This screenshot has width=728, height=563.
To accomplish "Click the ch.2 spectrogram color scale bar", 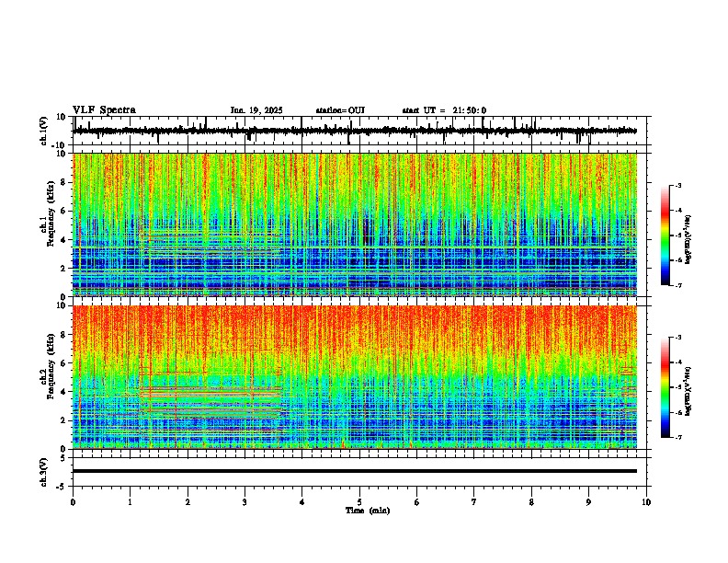I will click(x=665, y=387).
